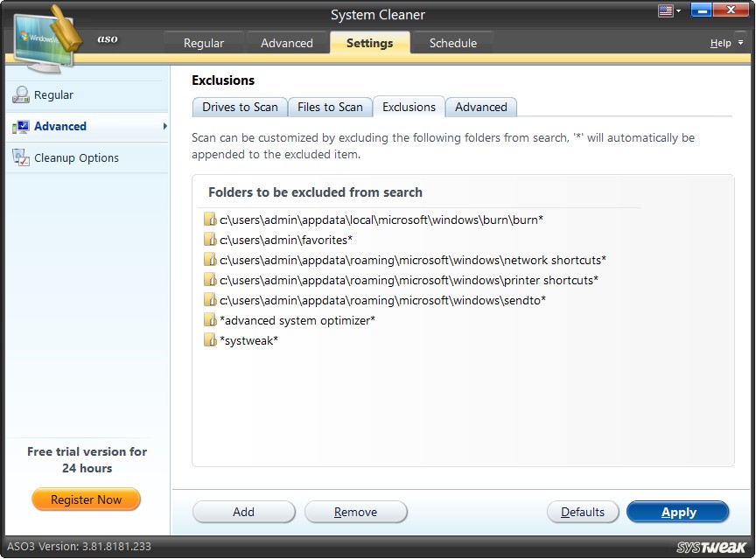Select the Files to Scan tab
This screenshot has width=756, height=559.
coord(330,107)
